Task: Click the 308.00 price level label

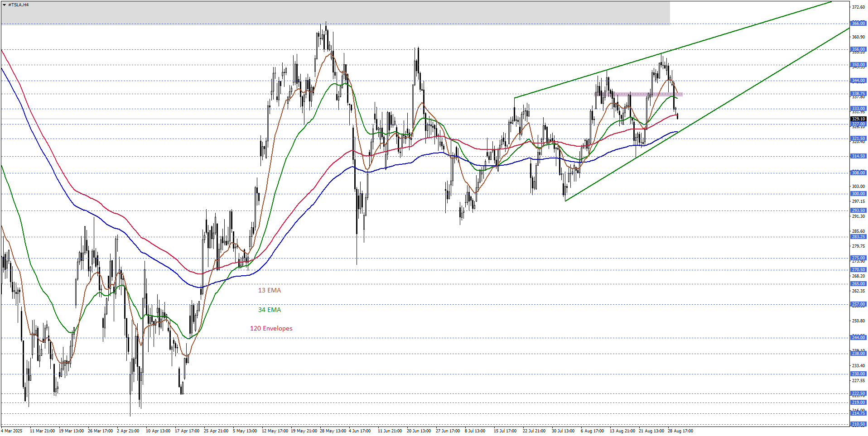Action: point(858,173)
